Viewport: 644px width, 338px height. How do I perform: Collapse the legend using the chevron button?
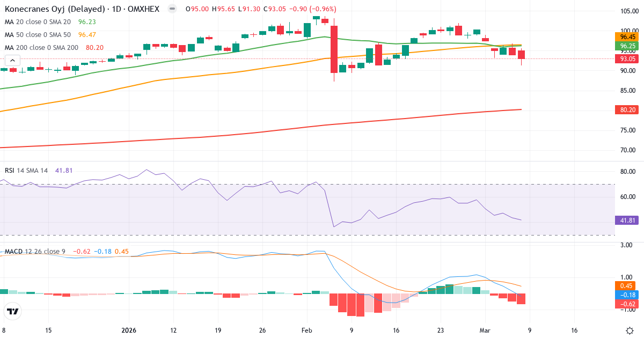tap(12, 60)
